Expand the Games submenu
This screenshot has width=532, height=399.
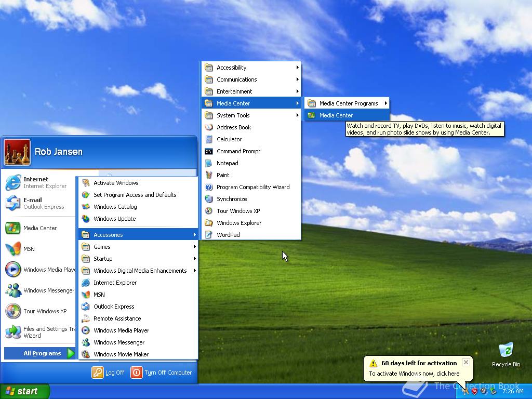138,247
